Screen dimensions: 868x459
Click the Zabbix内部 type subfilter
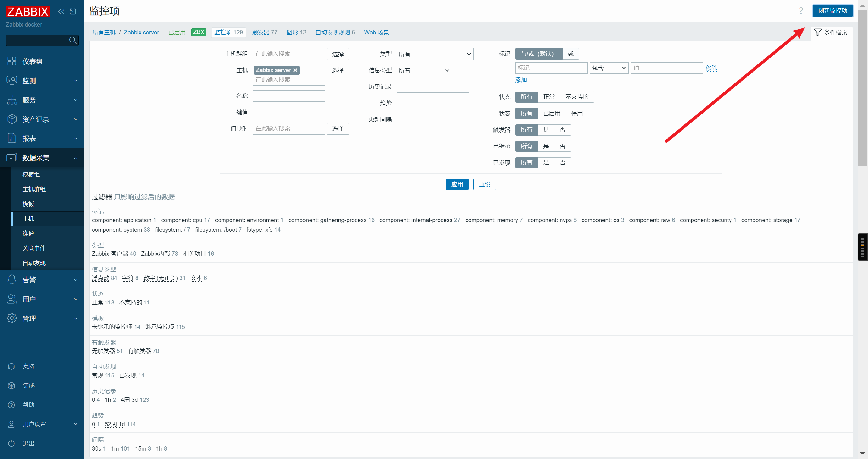pos(155,254)
